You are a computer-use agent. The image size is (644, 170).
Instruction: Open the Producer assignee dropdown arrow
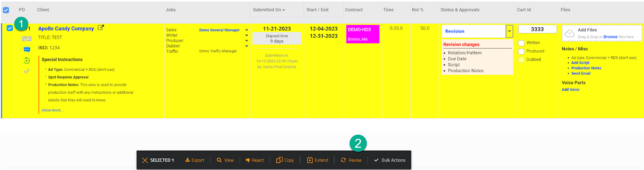click(247, 41)
